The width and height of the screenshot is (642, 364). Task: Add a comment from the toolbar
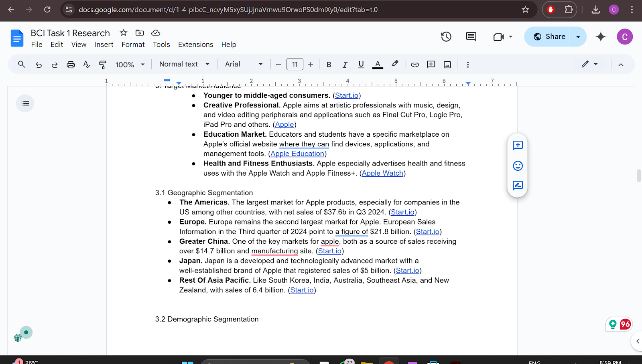point(431,65)
